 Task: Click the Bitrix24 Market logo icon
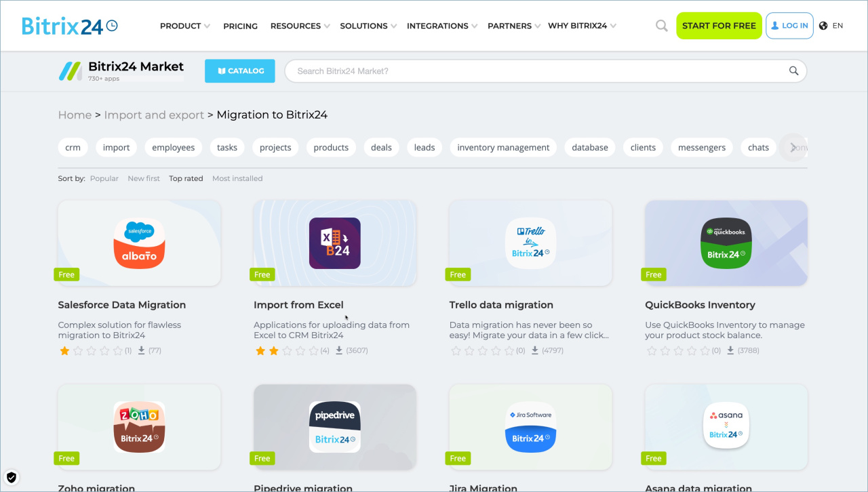click(x=70, y=70)
